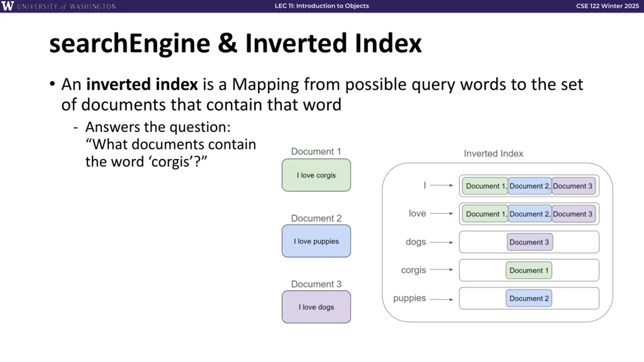The image size is (644, 362).
Task: Select the green Document 1 chip in the "love" row
Action: pyautogui.click(x=485, y=214)
